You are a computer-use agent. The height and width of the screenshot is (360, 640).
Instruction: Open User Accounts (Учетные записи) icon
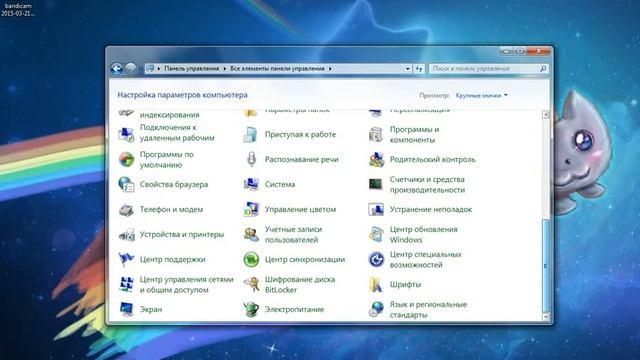point(251,235)
